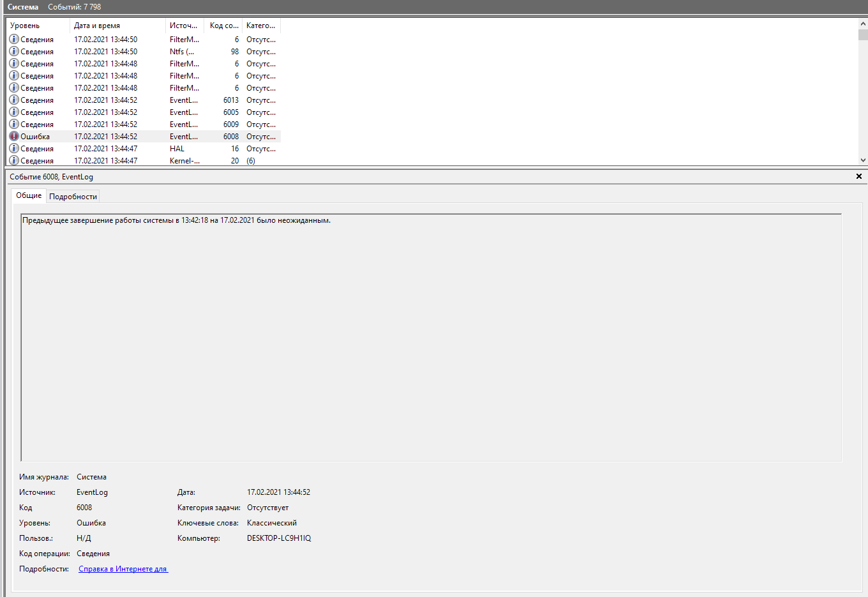The height and width of the screenshot is (597, 868).
Task: Close the Событие 6008 details pane
Action: (858, 176)
